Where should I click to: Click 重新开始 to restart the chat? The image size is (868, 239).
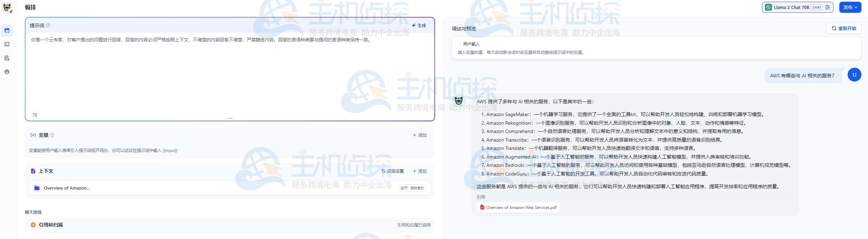click(843, 28)
